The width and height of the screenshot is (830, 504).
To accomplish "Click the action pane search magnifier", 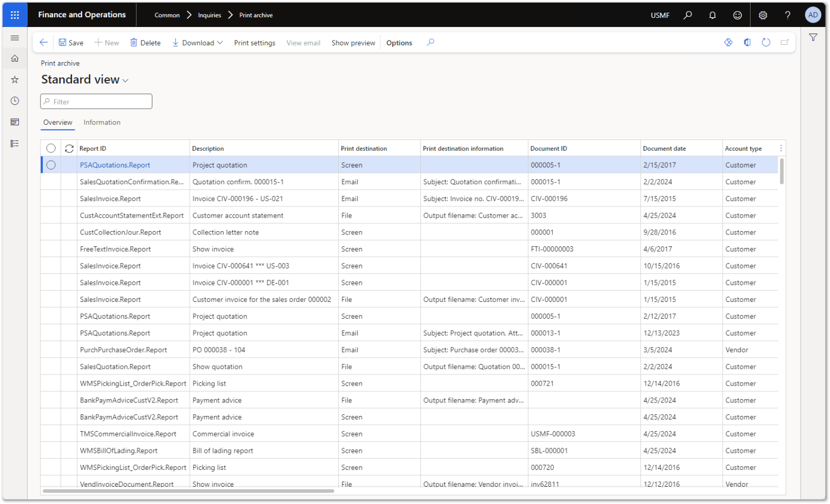I will click(x=430, y=42).
